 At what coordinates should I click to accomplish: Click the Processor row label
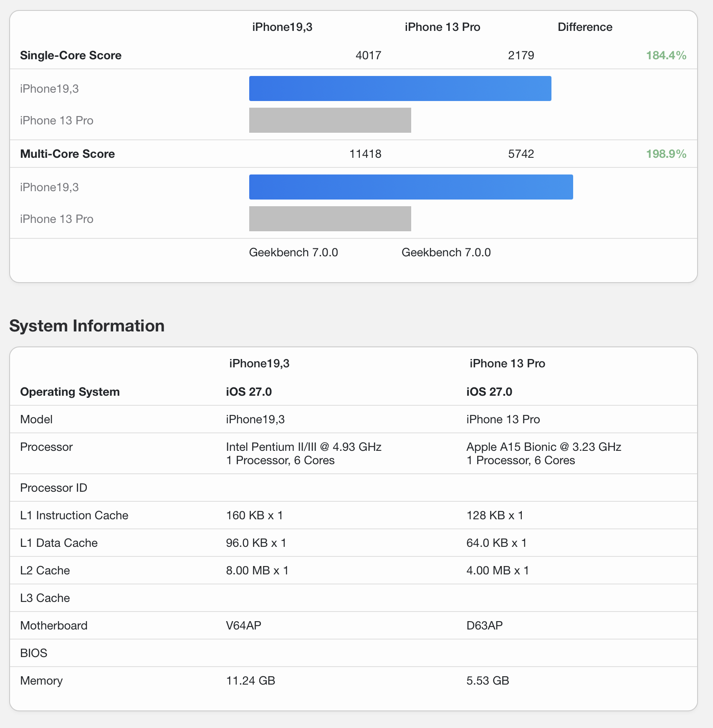click(x=46, y=447)
